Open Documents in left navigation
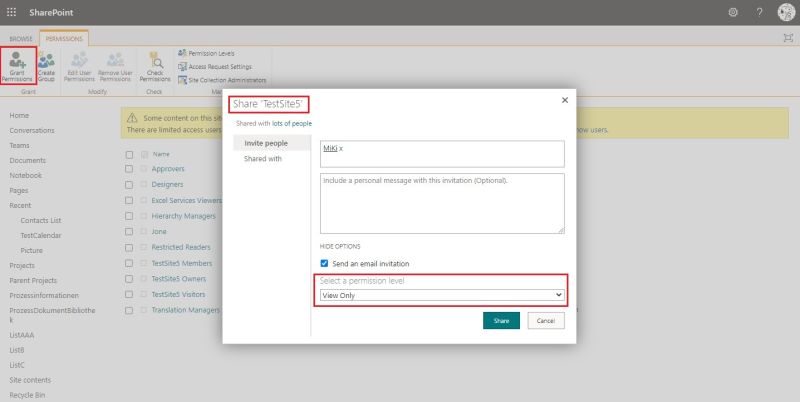Image resolution: width=800 pixels, height=402 pixels. point(28,160)
